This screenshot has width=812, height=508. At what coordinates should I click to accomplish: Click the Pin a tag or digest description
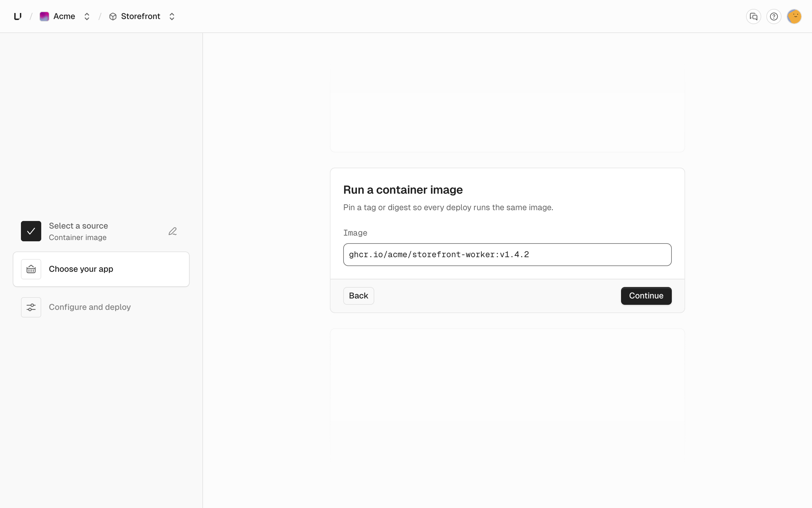pyautogui.click(x=448, y=207)
